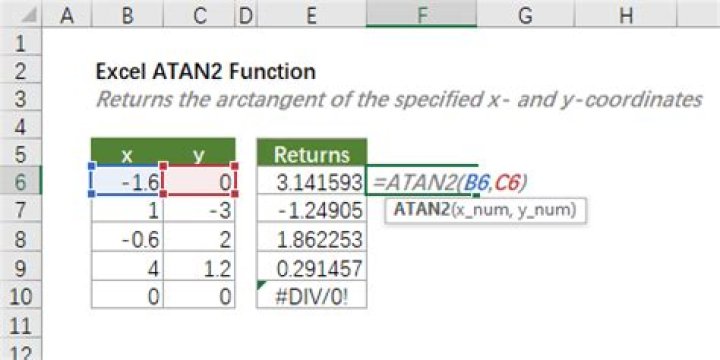
Task: Click y_num argument in the tooltip
Action: [x=545, y=210]
